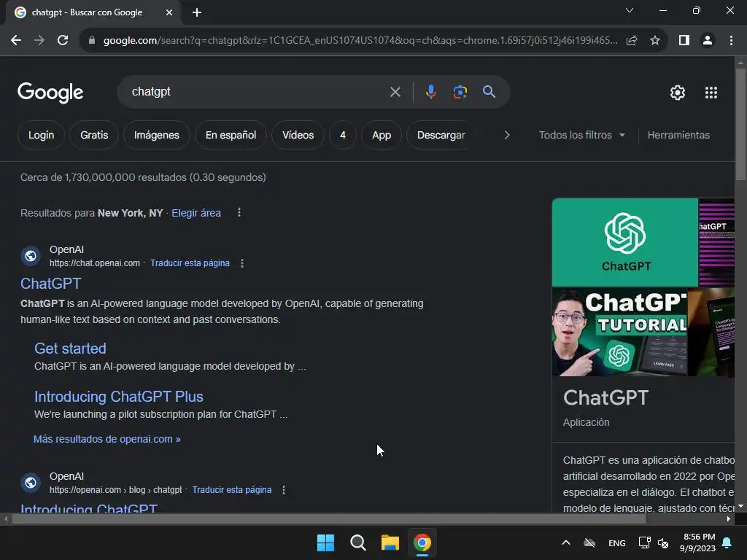
Task: Open the Introducing ChatGPT blog result
Action: [88, 508]
